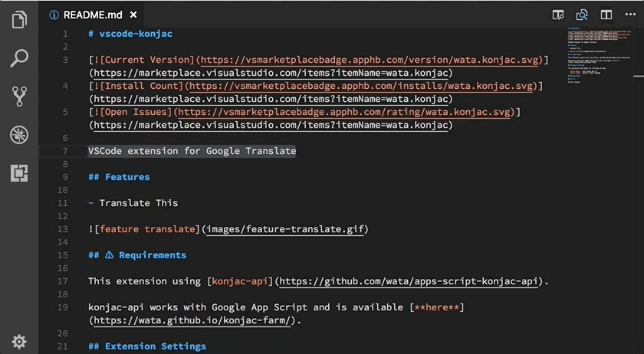The width and height of the screenshot is (644, 354).
Task: Open the Manage settings gear
Action: [x=19, y=341]
